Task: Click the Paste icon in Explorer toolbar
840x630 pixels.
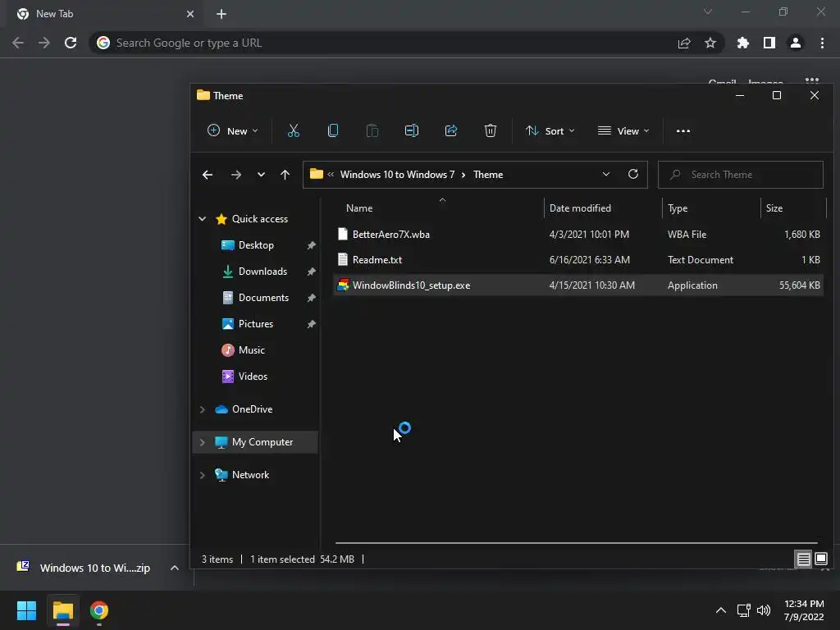Action: pyautogui.click(x=372, y=130)
